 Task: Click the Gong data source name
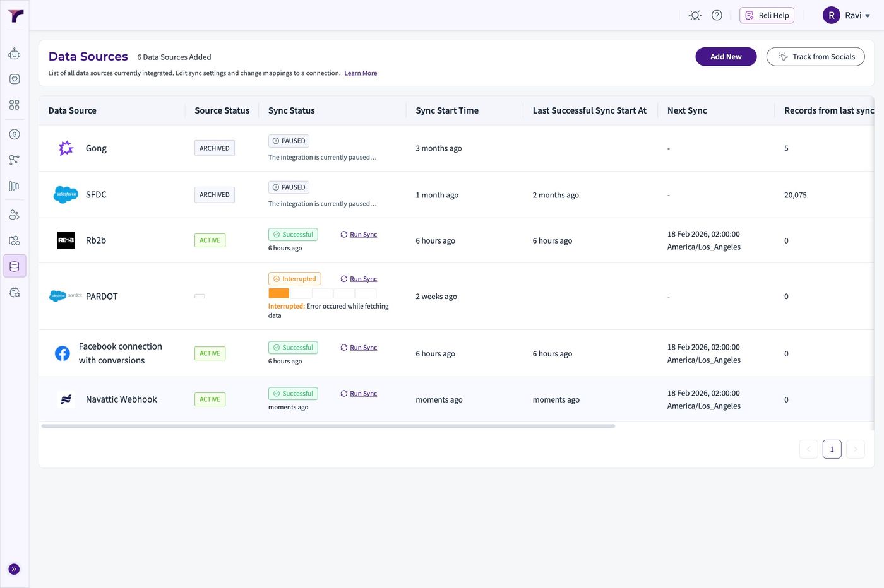pos(96,148)
